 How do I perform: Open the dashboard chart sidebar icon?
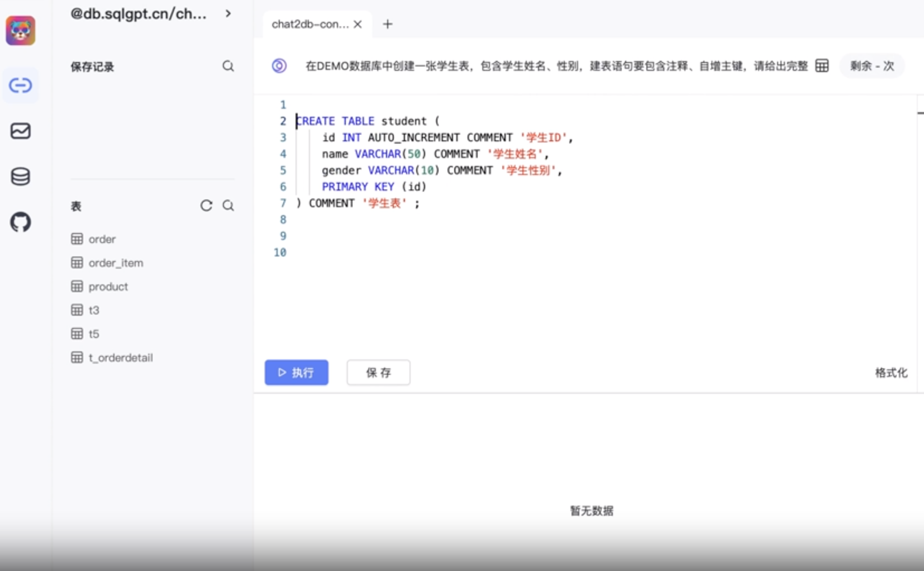coord(21,131)
